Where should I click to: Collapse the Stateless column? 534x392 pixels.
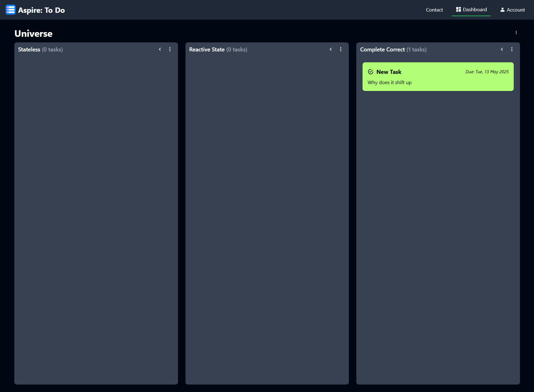click(160, 49)
